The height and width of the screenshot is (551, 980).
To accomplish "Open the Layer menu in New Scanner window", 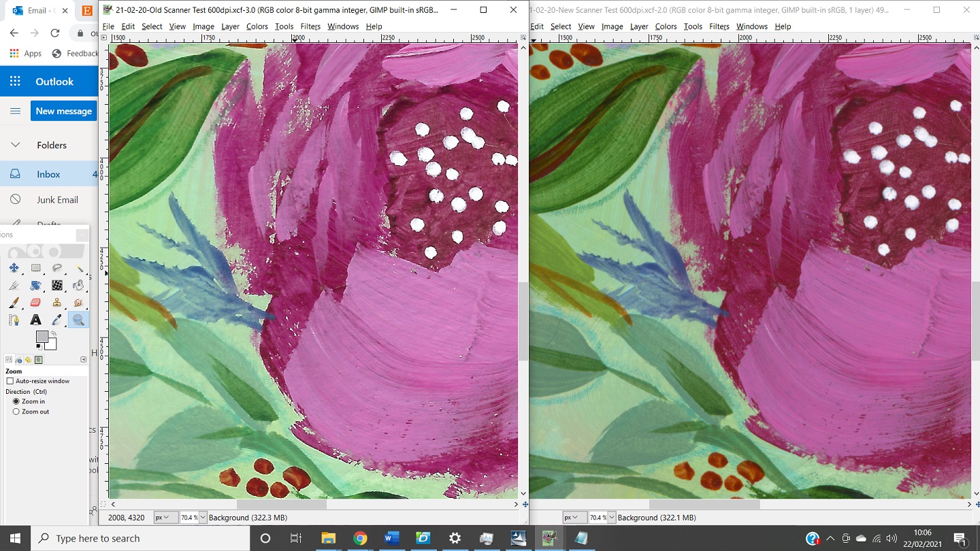I will coord(639,27).
